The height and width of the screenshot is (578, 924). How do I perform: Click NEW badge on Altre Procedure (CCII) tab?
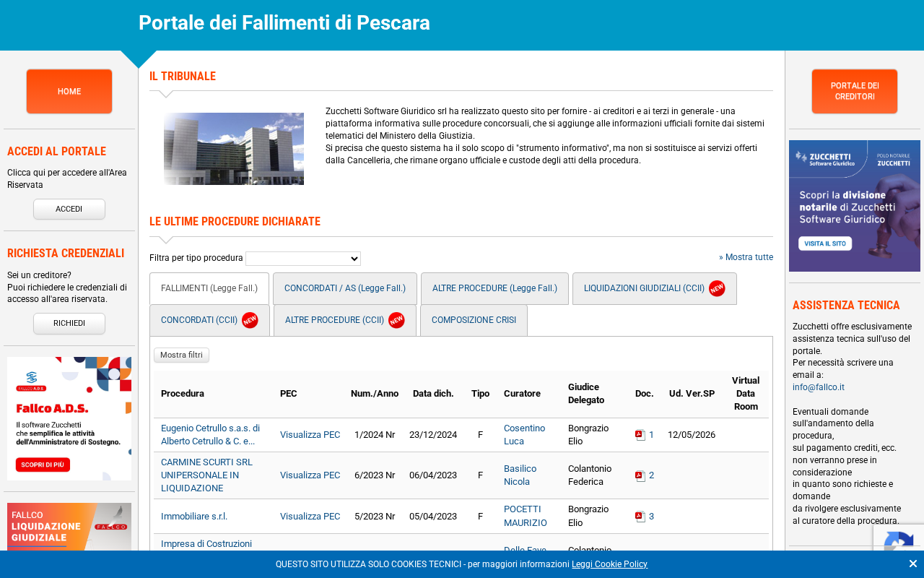(x=396, y=320)
